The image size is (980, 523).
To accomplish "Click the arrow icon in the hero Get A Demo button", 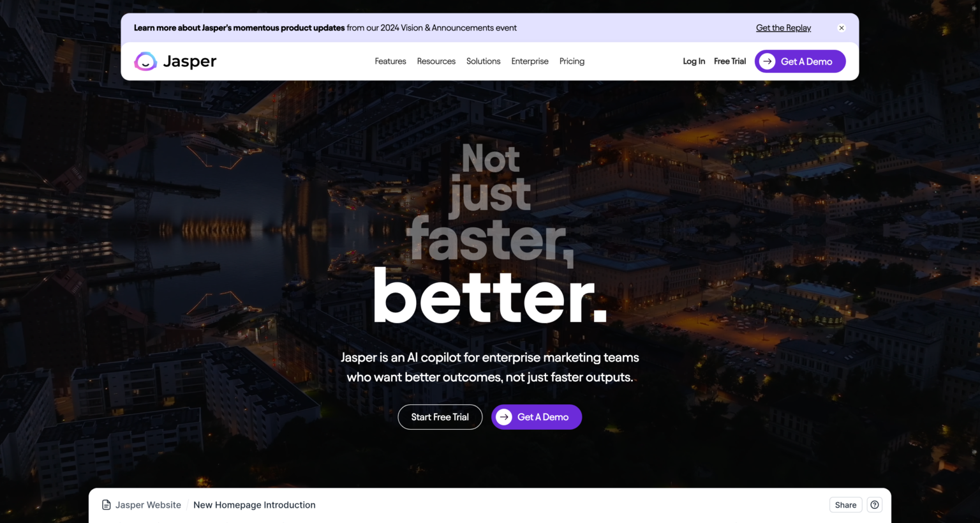I will point(504,417).
